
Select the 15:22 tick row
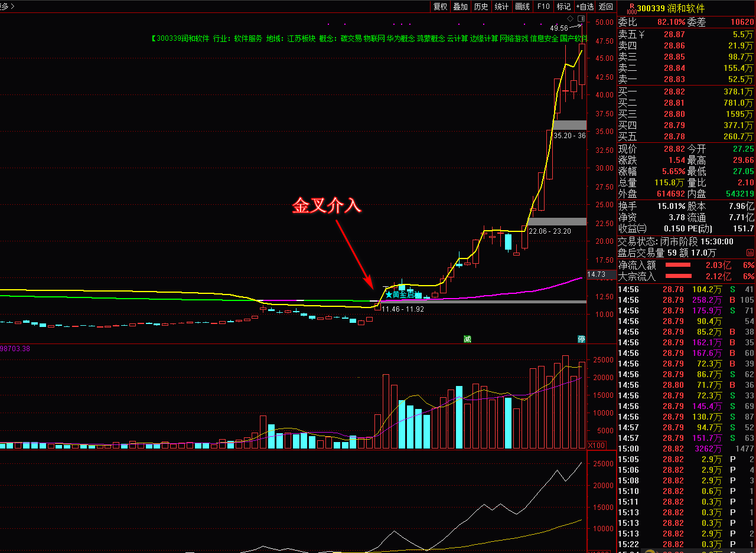pos(686,544)
